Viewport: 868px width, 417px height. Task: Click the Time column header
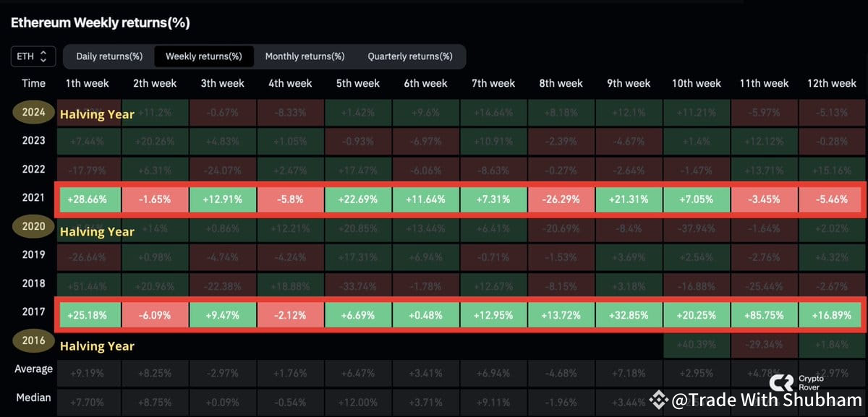(33, 83)
